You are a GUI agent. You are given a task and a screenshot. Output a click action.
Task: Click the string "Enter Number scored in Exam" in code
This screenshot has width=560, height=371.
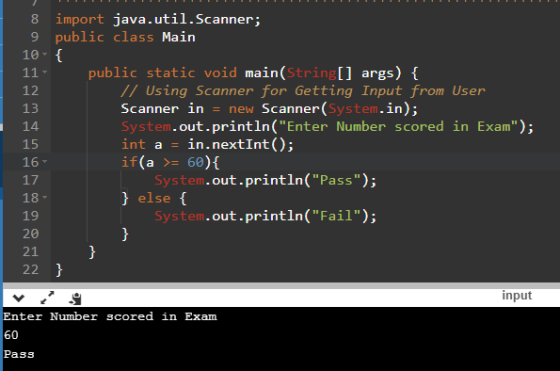[398, 126]
